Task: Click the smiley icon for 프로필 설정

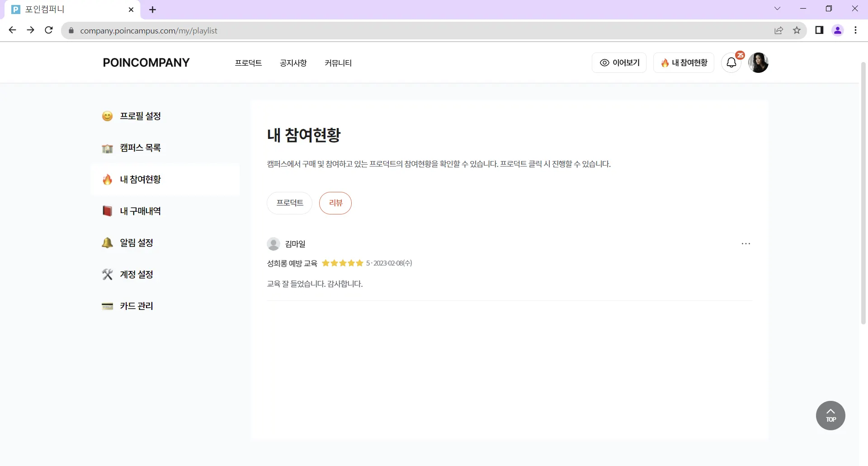Action: tap(107, 116)
